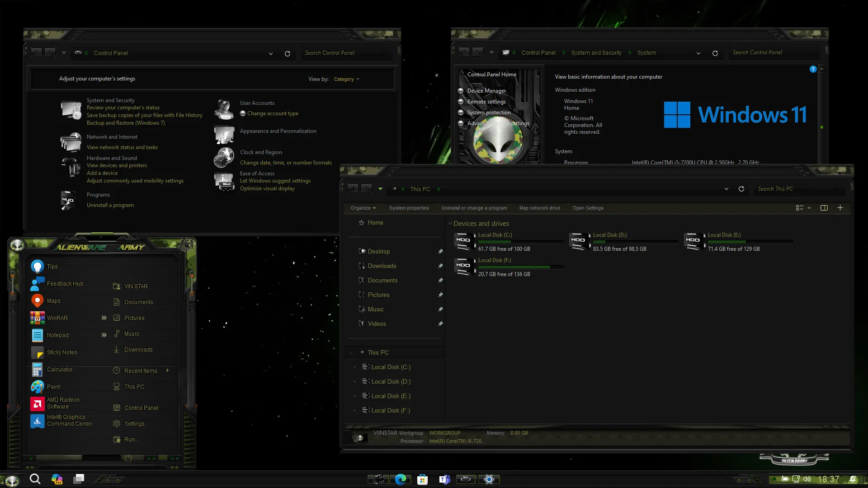
Task: Open AMD Radeon Software
Action: [63, 403]
